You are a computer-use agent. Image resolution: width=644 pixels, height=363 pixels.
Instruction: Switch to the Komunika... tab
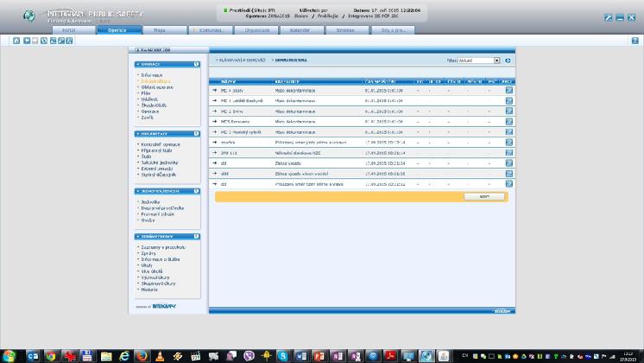pos(212,30)
